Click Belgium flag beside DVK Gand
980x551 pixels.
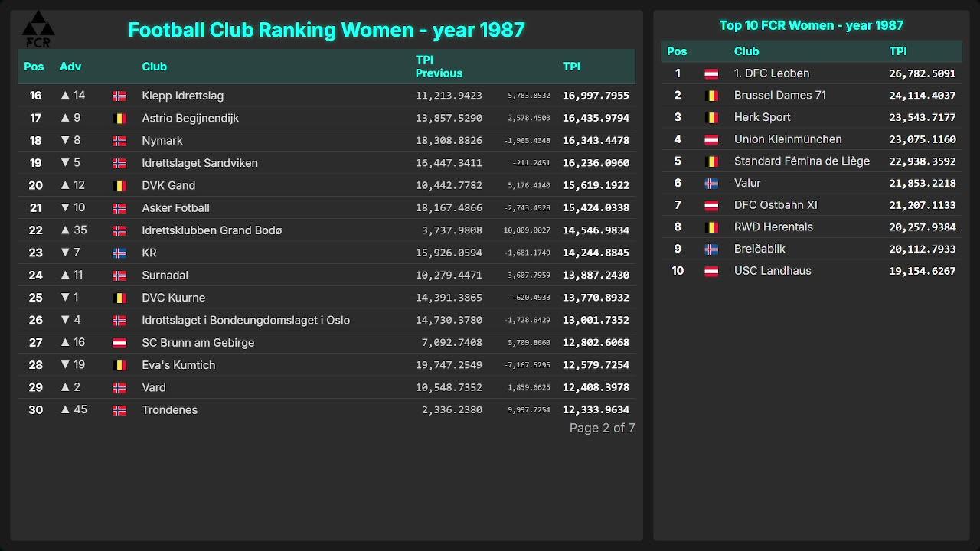point(119,186)
